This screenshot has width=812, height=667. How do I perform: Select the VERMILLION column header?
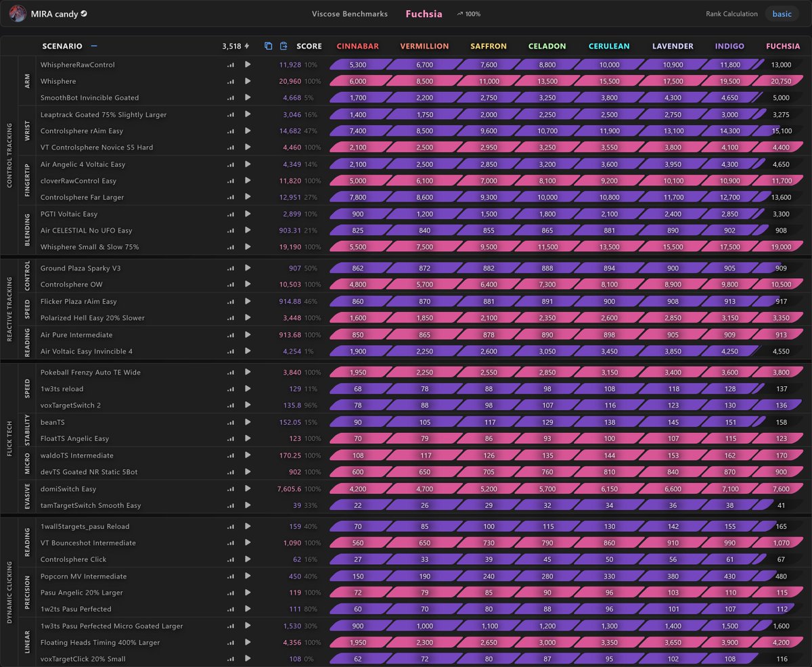[424, 46]
